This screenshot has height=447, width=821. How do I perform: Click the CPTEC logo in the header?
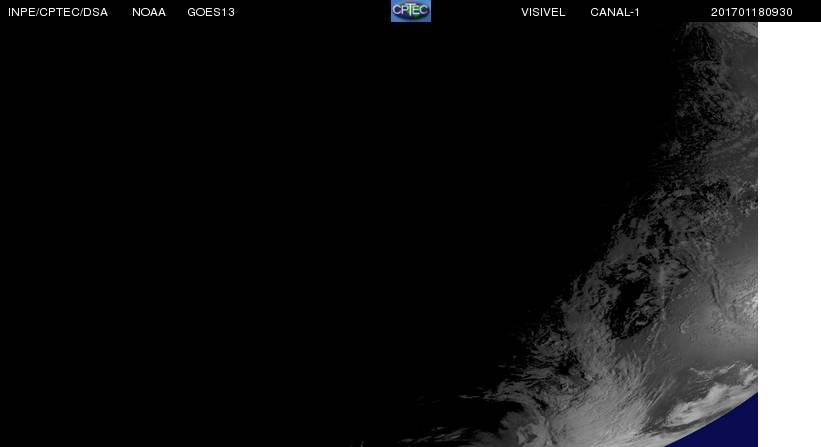411,10
